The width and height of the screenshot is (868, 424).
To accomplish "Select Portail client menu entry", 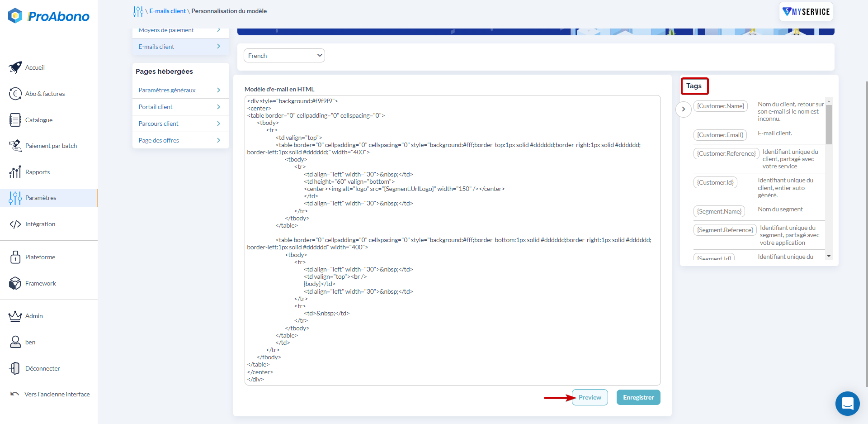I will (156, 107).
